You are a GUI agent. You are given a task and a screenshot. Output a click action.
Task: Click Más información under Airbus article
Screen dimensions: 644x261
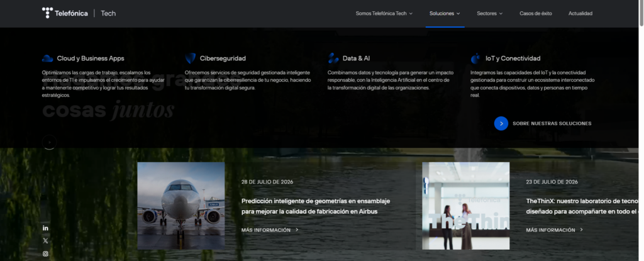(x=270, y=230)
